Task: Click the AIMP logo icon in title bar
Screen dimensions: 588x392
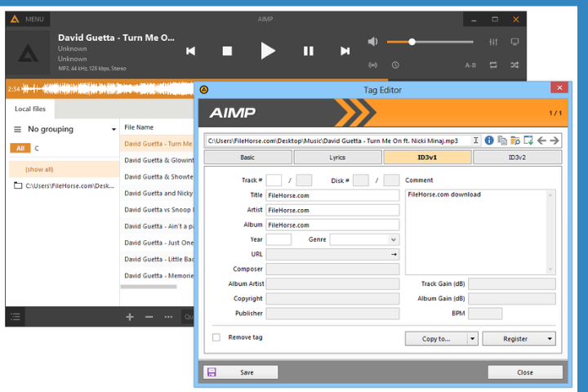Action: tap(15, 19)
